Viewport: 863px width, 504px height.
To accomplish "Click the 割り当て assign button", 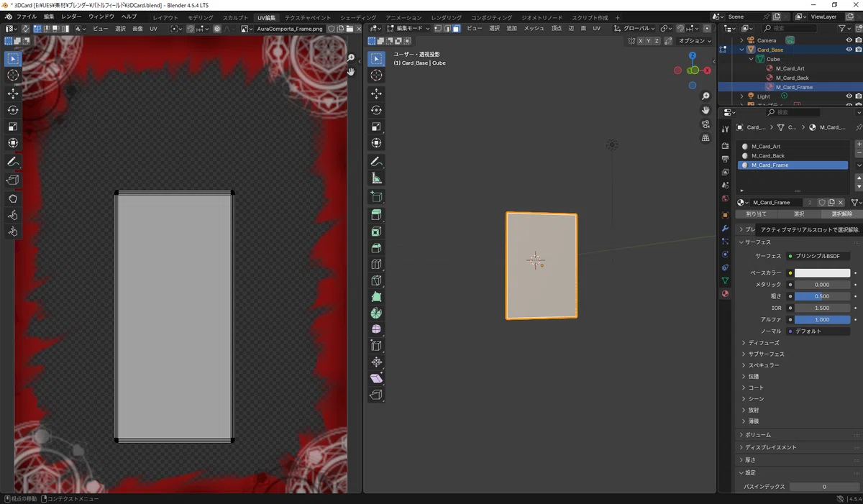I will click(756, 214).
